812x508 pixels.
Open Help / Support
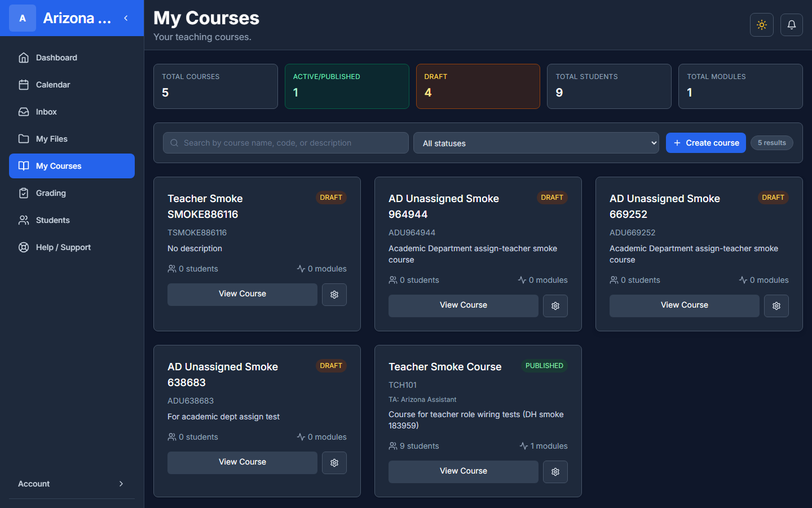(x=72, y=247)
